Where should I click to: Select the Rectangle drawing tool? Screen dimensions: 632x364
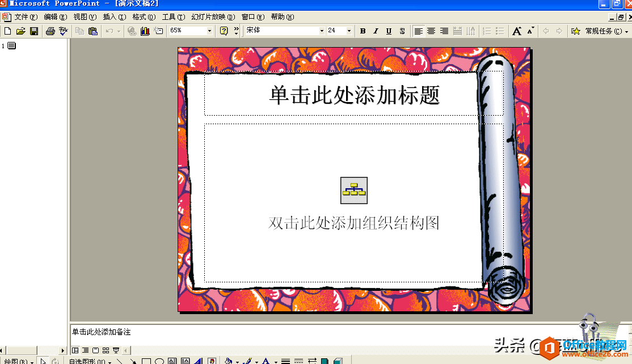(x=148, y=360)
